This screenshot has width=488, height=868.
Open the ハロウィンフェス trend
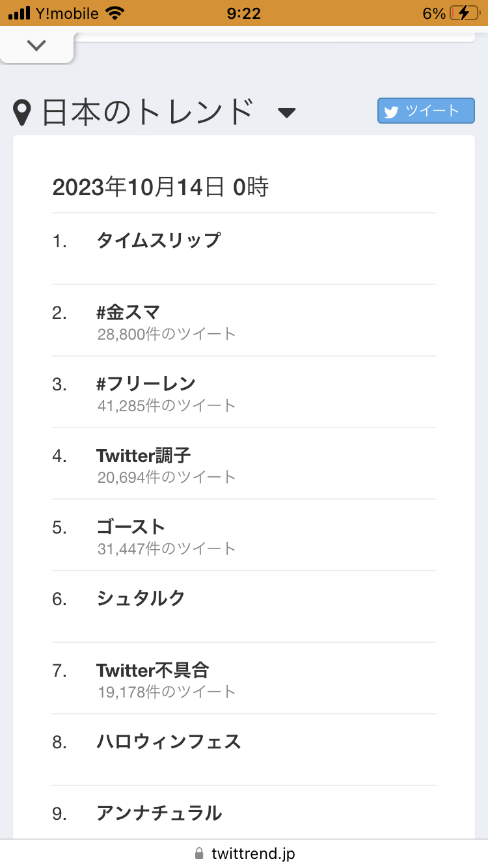169,742
